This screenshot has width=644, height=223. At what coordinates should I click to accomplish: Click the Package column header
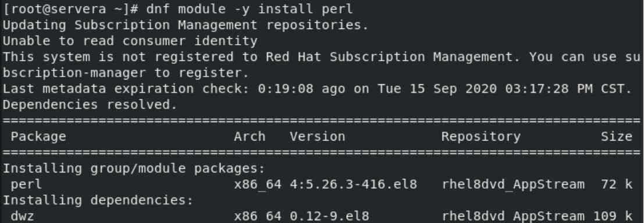38,136
